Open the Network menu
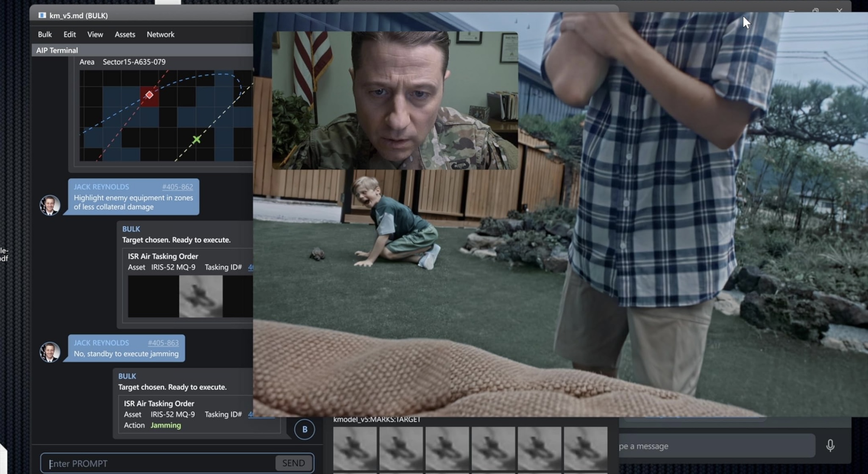This screenshot has height=474, width=868. click(160, 34)
